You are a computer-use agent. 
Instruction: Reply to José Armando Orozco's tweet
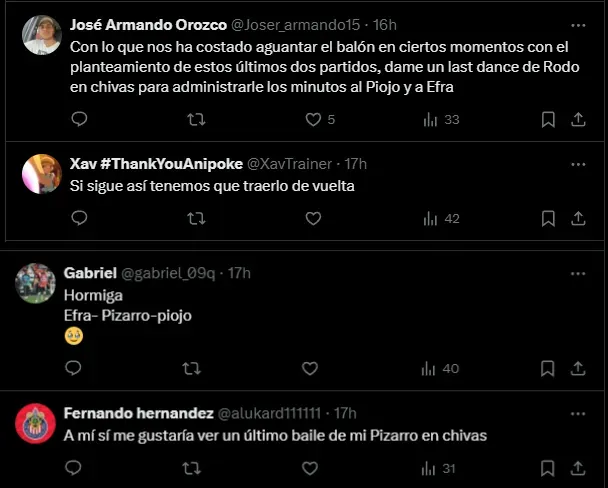tap(80, 119)
